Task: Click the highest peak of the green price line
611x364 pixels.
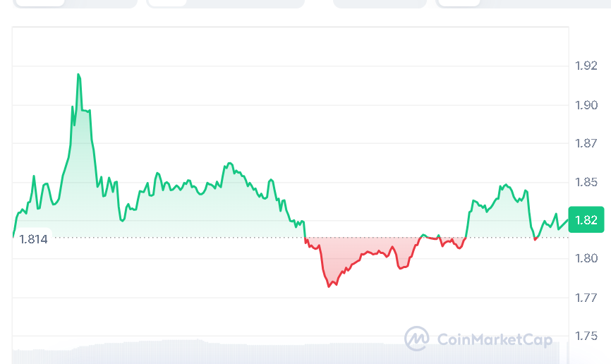Action: (x=78, y=74)
